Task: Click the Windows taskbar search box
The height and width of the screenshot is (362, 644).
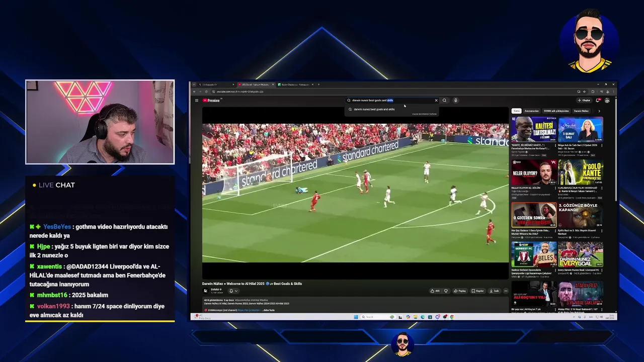Action: (x=378, y=317)
